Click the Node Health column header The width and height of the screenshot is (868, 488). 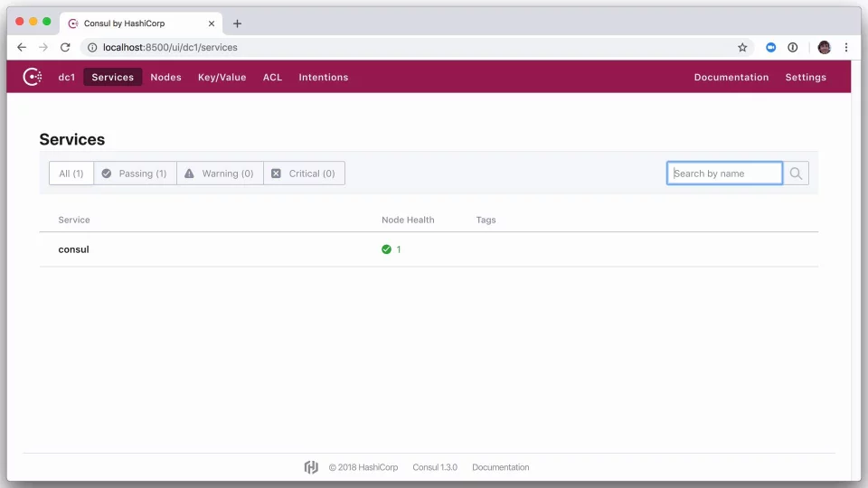click(x=408, y=220)
